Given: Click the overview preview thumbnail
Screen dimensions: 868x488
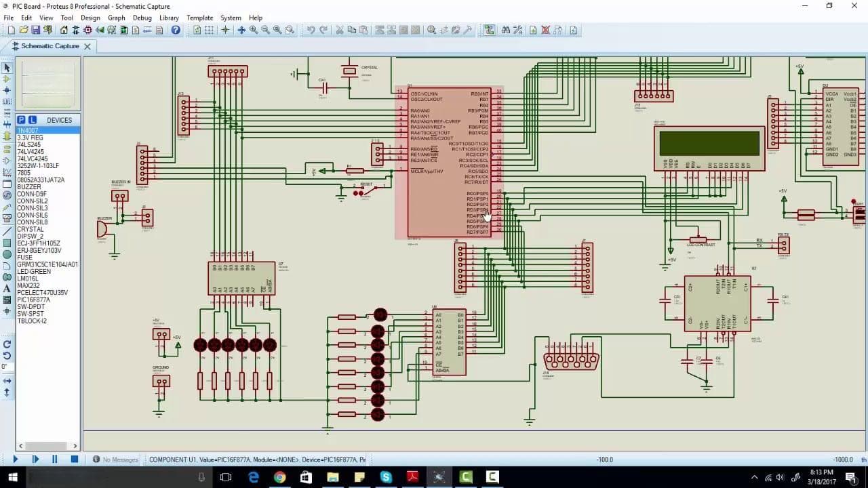Looking at the screenshot, I should (x=47, y=83).
